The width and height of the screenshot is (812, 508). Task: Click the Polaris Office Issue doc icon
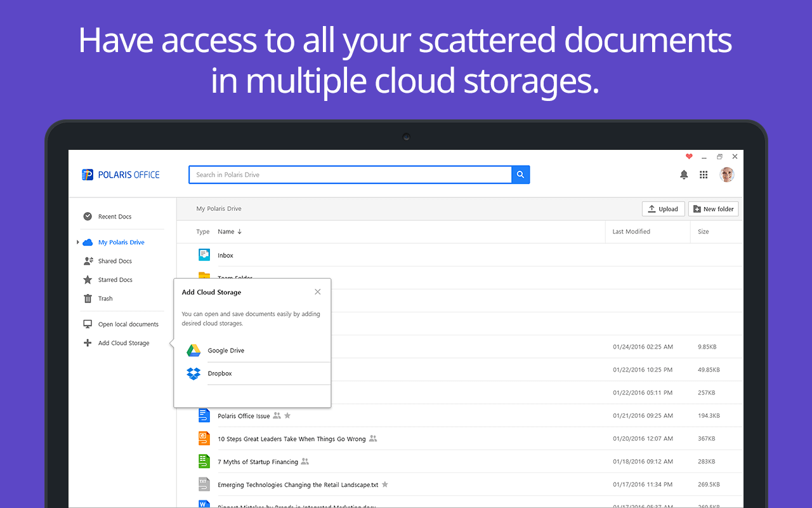click(204, 415)
